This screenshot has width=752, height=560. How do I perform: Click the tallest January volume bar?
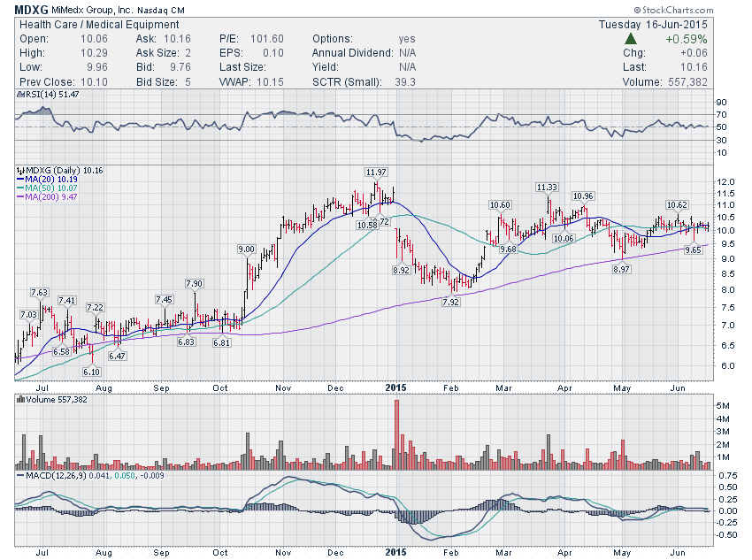396,434
